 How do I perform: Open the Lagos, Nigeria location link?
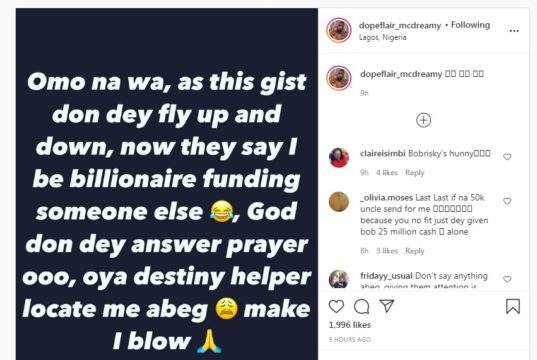[383, 37]
